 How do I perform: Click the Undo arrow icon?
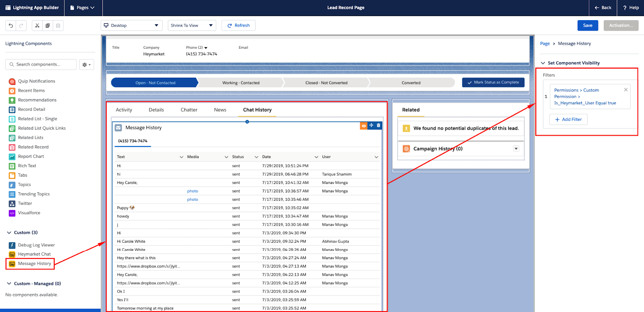(x=11, y=25)
